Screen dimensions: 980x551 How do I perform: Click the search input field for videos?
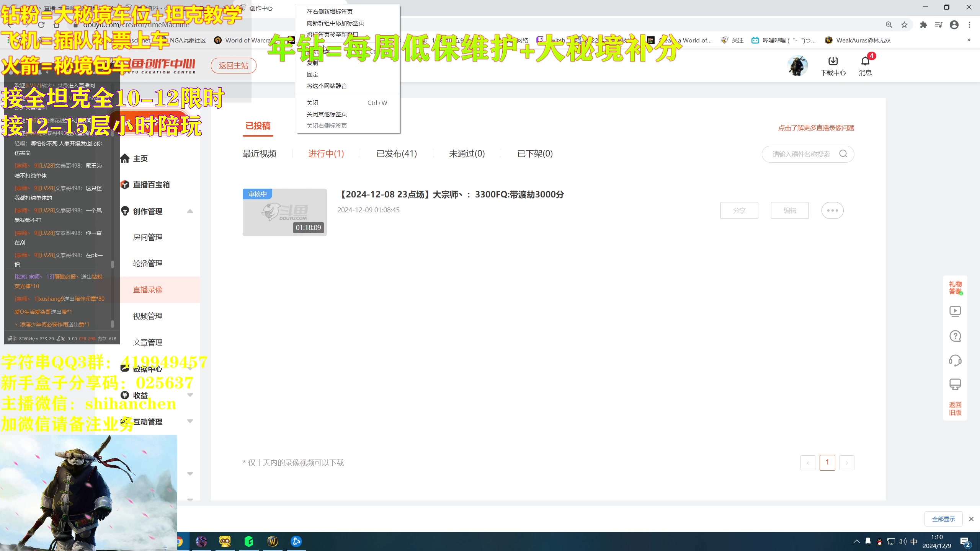[801, 153]
